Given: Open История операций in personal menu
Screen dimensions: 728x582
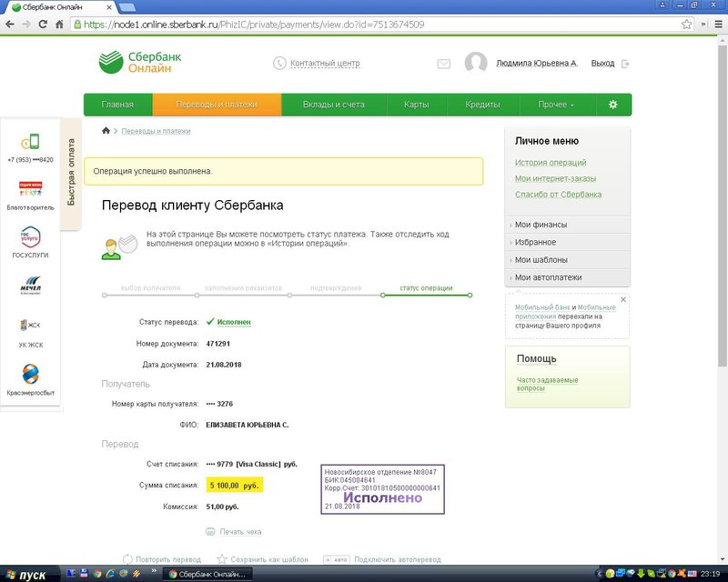Looking at the screenshot, I should click(551, 163).
